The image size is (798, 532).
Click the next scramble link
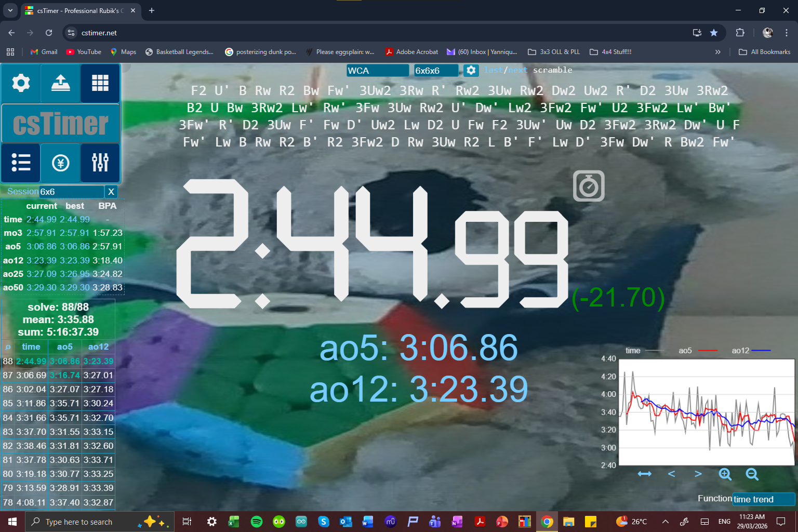coord(517,70)
